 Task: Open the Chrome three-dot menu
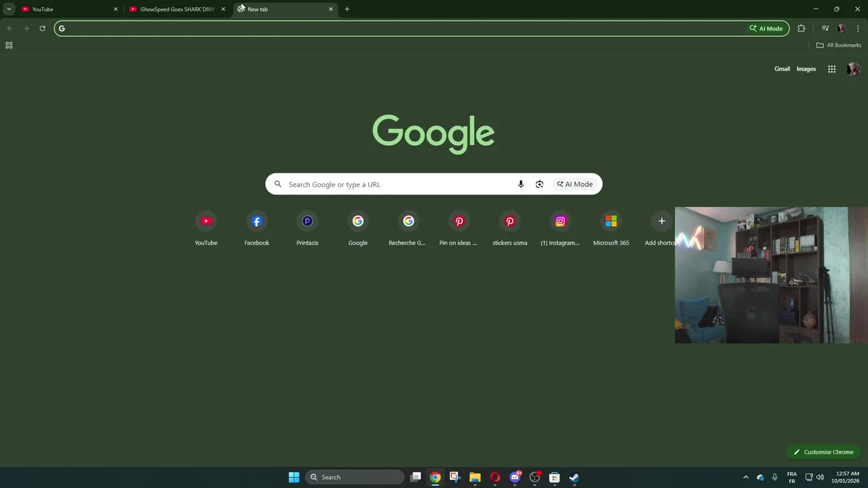point(858,28)
